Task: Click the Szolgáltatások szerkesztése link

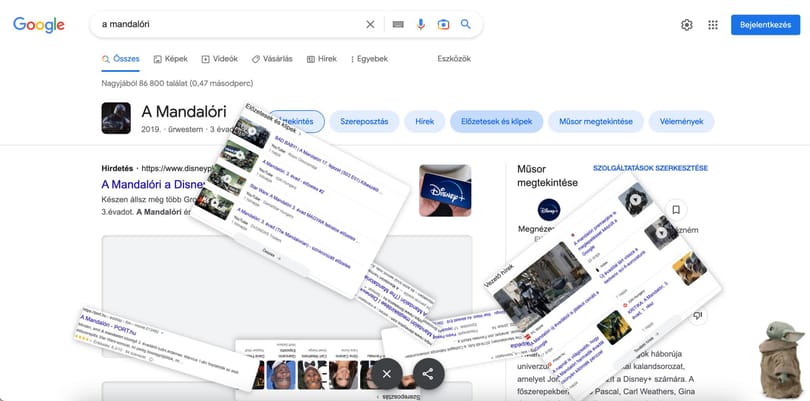Action: (650, 168)
